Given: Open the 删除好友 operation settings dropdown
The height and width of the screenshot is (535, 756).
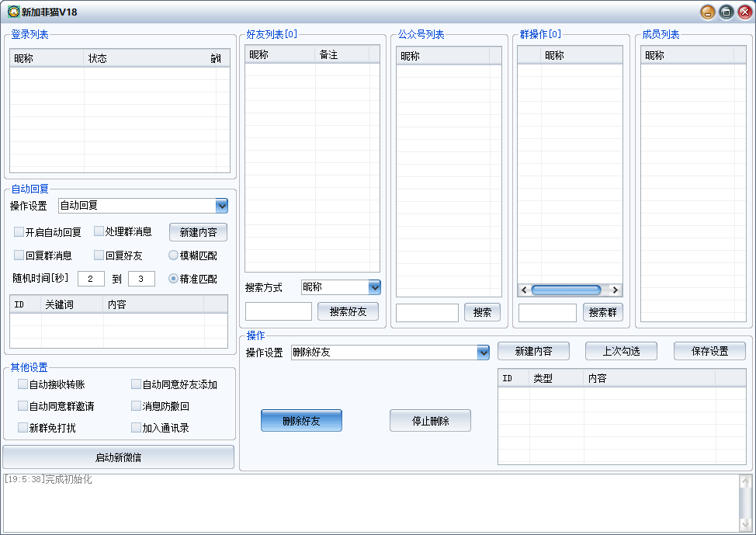Looking at the screenshot, I should point(483,353).
